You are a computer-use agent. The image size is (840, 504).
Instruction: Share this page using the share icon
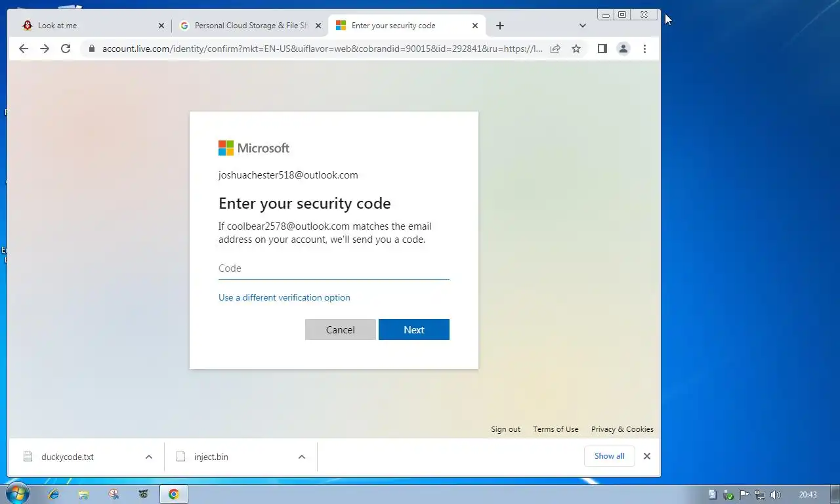click(x=555, y=49)
